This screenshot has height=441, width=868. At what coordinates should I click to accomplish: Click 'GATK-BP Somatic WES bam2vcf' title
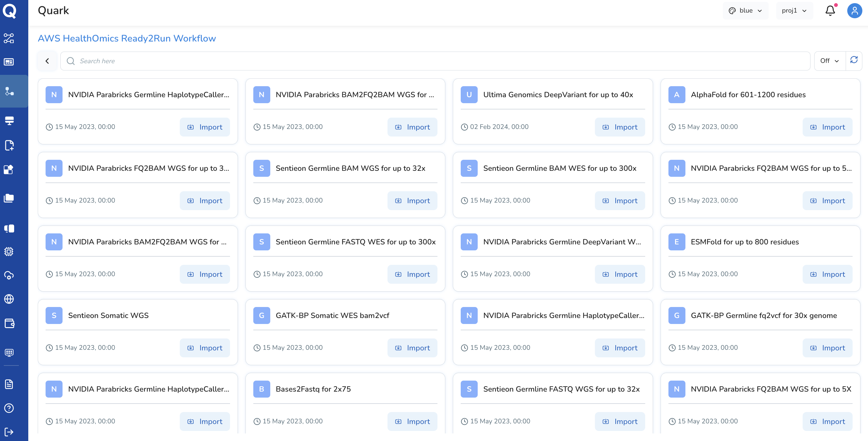click(x=332, y=315)
